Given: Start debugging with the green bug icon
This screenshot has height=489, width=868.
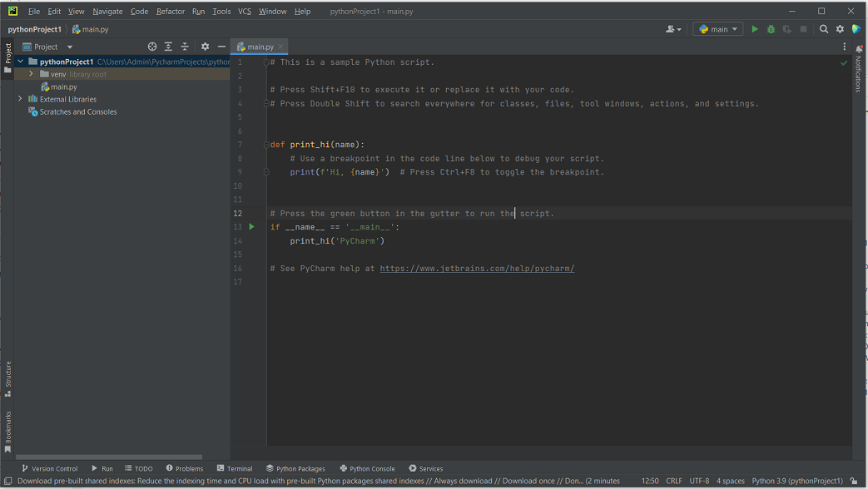Looking at the screenshot, I should tap(771, 29).
